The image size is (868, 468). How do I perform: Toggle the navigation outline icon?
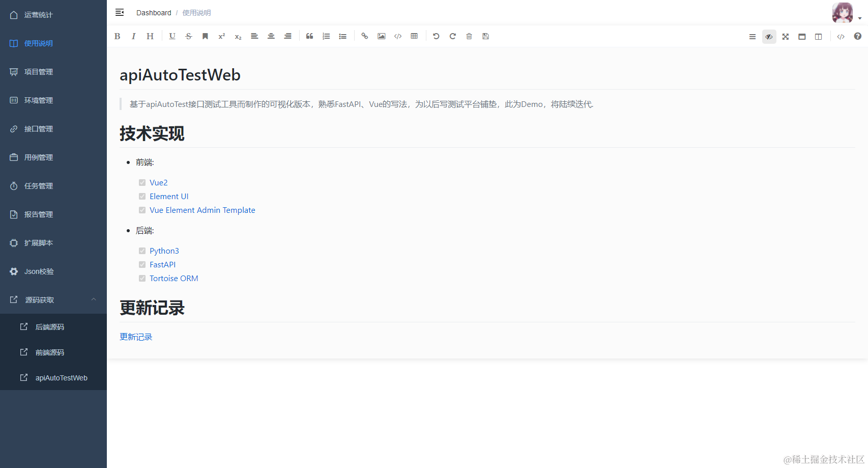coord(753,37)
